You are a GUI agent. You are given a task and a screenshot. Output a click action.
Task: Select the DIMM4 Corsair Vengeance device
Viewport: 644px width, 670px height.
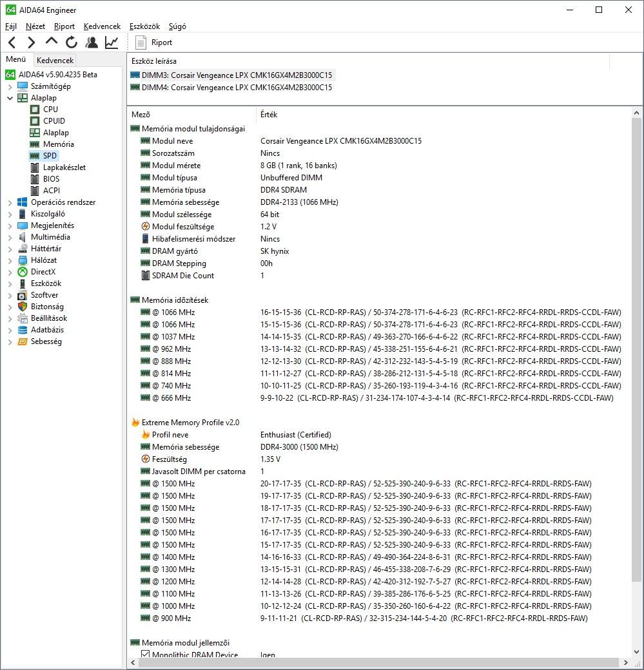[x=232, y=88]
